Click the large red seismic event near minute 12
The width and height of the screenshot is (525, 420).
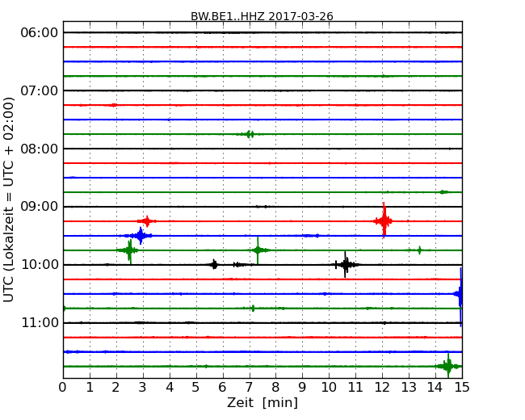click(x=384, y=220)
